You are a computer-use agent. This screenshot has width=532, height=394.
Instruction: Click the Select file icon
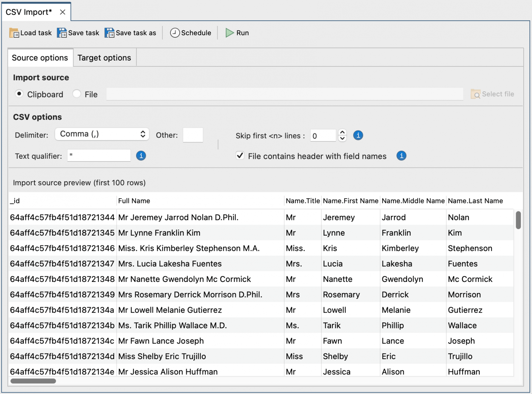475,94
